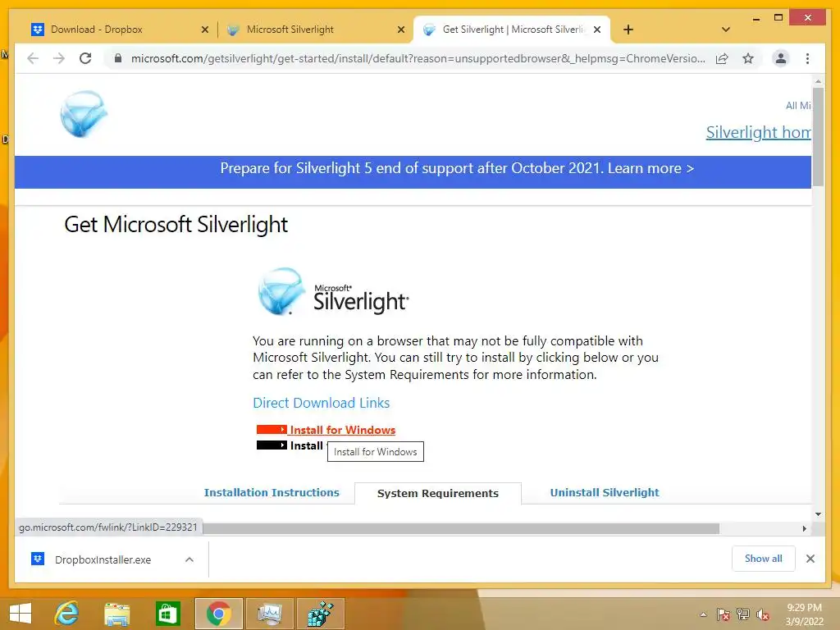
Task: Click Silverlight logo at page top
Action: [84, 113]
